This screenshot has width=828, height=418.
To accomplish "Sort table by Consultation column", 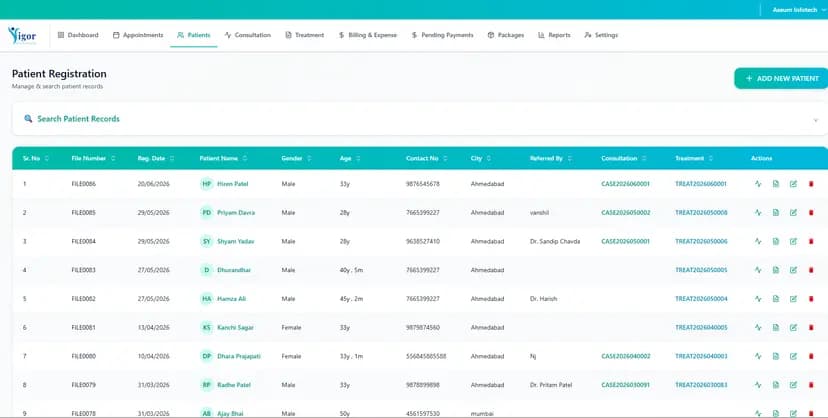I will pos(644,158).
